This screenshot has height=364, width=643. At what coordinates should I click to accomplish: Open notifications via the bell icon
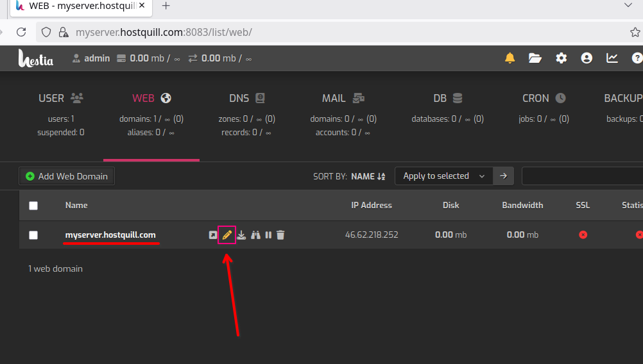(x=510, y=58)
